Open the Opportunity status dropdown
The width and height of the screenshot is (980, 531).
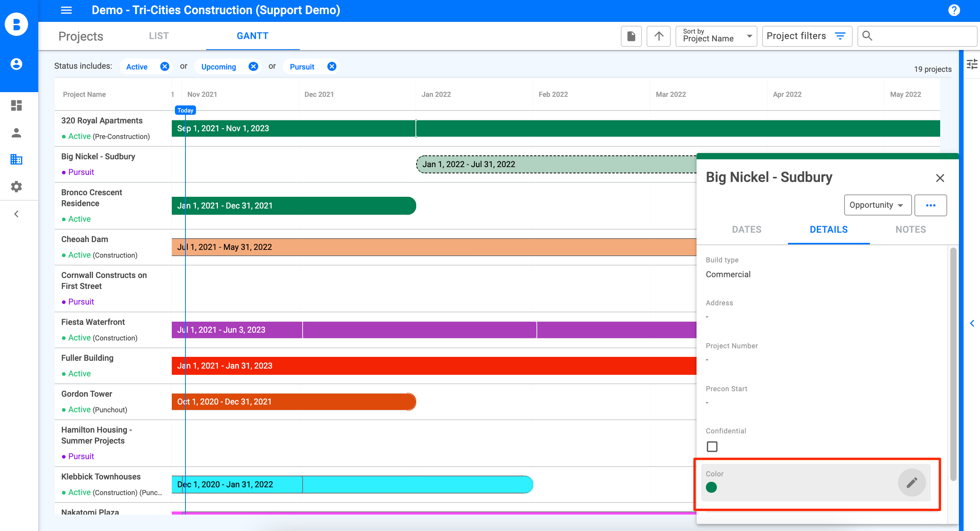click(x=877, y=205)
